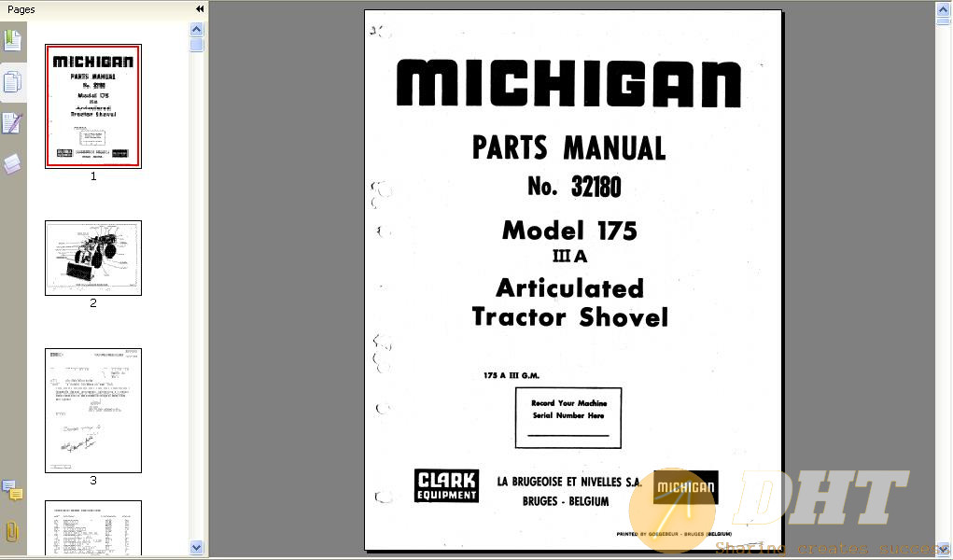
Task: Click the Pages panel title
Action: pos(21,9)
